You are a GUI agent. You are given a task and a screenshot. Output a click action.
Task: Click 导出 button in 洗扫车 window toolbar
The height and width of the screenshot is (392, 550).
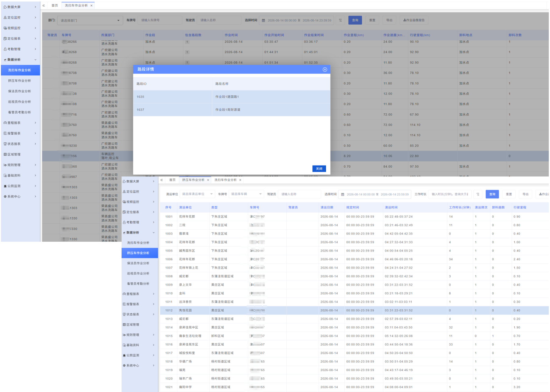point(389,20)
